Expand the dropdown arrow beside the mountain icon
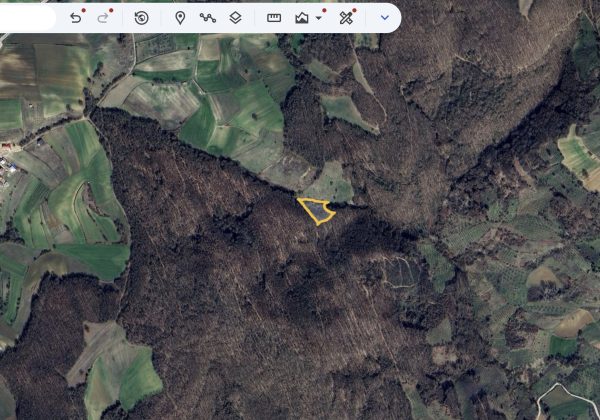This screenshot has width=600, height=420. [318, 18]
